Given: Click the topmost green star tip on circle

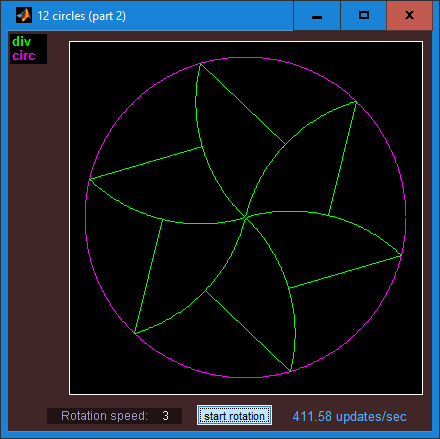Looking at the screenshot, I should click(200, 63).
